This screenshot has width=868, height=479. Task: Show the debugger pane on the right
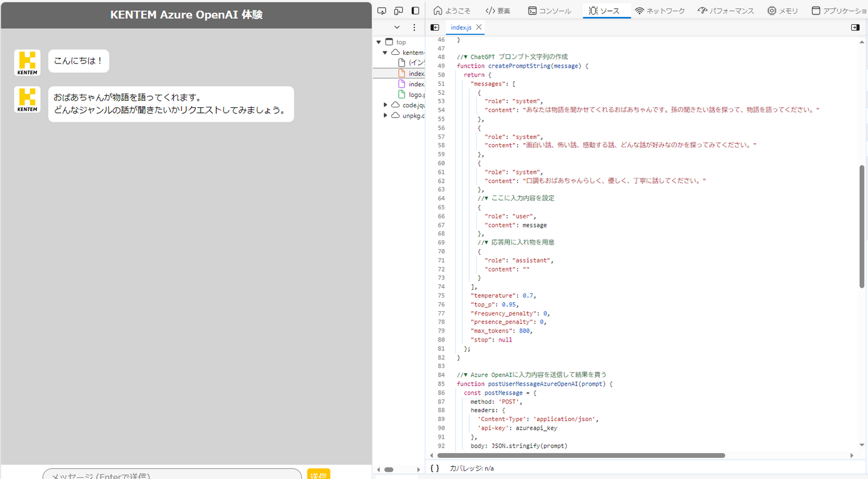pyautogui.click(x=855, y=27)
